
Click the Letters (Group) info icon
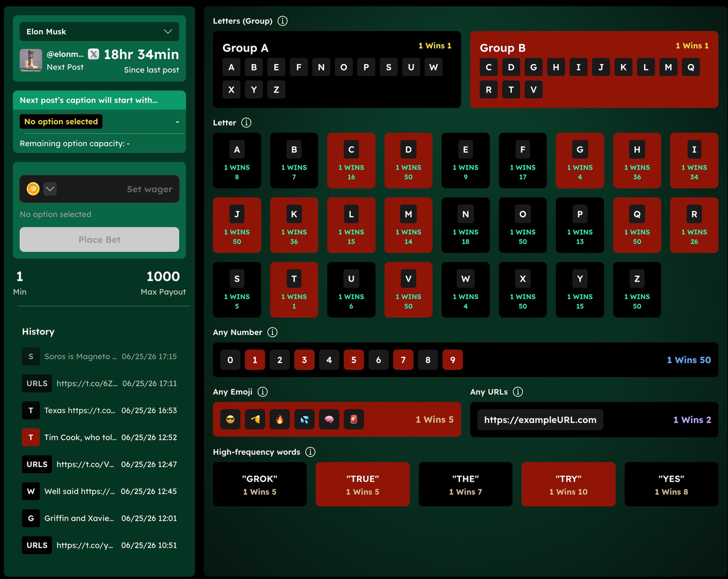tap(282, 21)
